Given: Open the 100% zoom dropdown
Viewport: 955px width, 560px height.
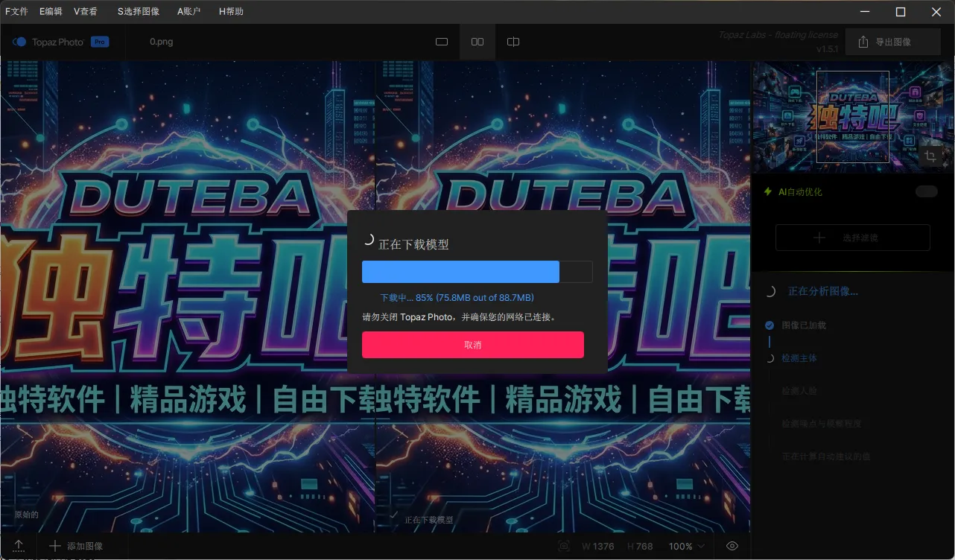Looking at the screenshot, I should (x=686, y=546).
